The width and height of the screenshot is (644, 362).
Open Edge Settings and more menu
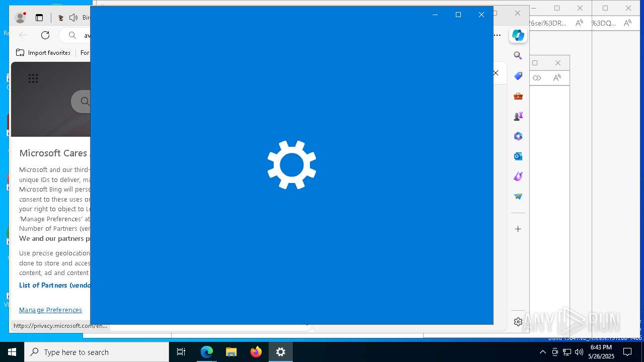coord(497,35)
